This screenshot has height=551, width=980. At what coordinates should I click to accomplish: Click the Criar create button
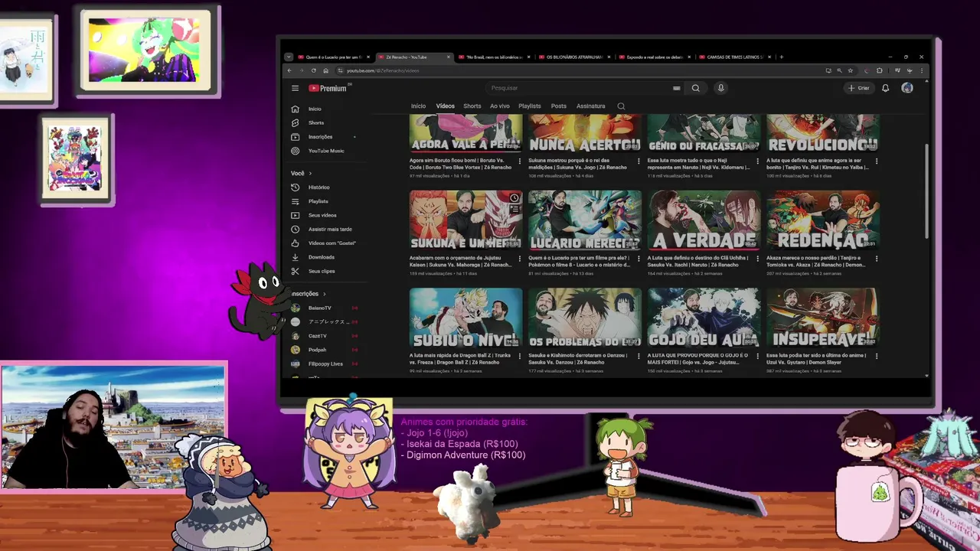point(859,88)
